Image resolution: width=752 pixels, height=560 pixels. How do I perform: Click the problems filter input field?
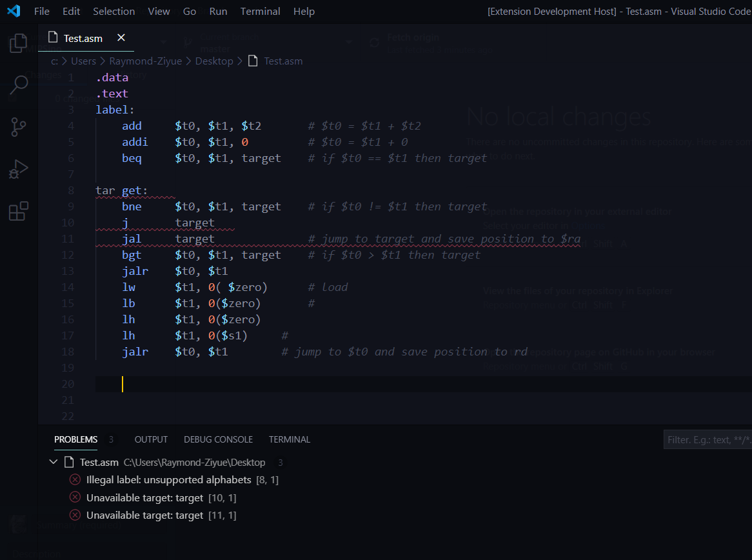click(x=708, y=439)
